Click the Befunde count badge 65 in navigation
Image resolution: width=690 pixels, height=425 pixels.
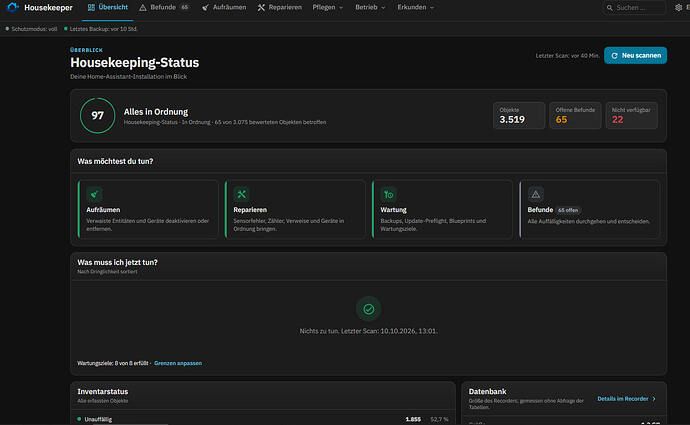tap(185, 7)
